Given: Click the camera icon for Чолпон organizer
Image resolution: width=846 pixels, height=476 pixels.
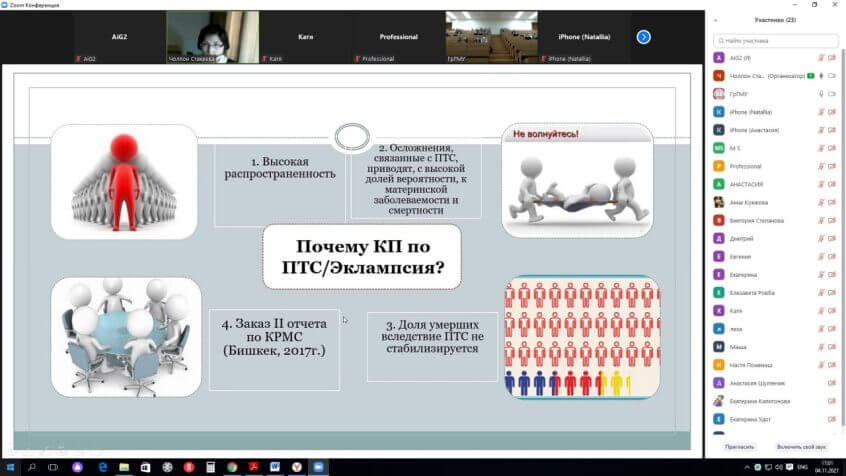Looking at the screenshot, I should pyautogui.click(x=832, y=76).
